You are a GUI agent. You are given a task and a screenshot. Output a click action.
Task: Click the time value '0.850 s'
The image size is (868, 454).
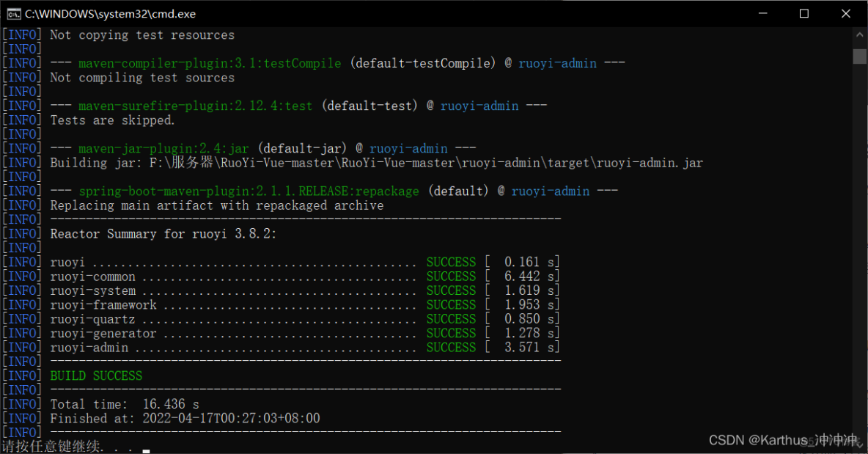[x=529, y=320]
